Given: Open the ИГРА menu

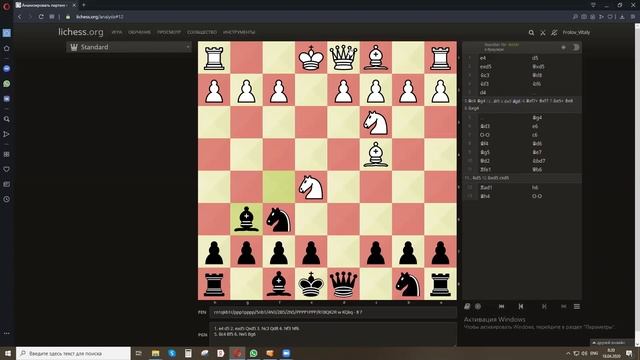Looking at the screenshot, I should coord(117,32).
